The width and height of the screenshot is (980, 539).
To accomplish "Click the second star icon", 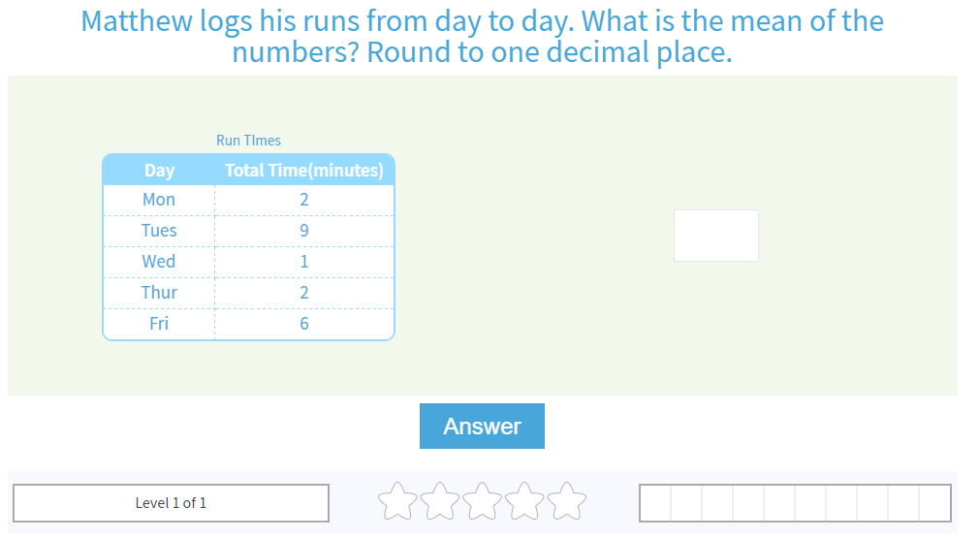I will (x=439, y=501).
